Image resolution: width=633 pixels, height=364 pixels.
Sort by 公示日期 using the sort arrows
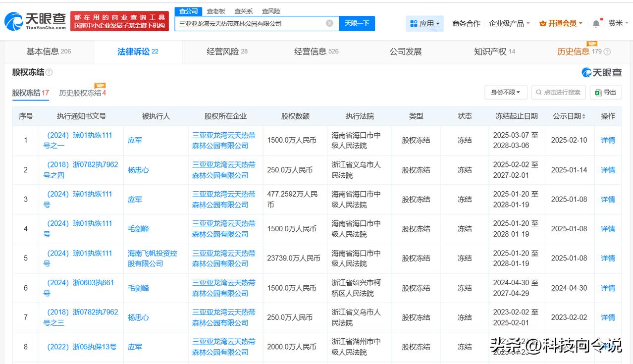(x=584, y=116)
